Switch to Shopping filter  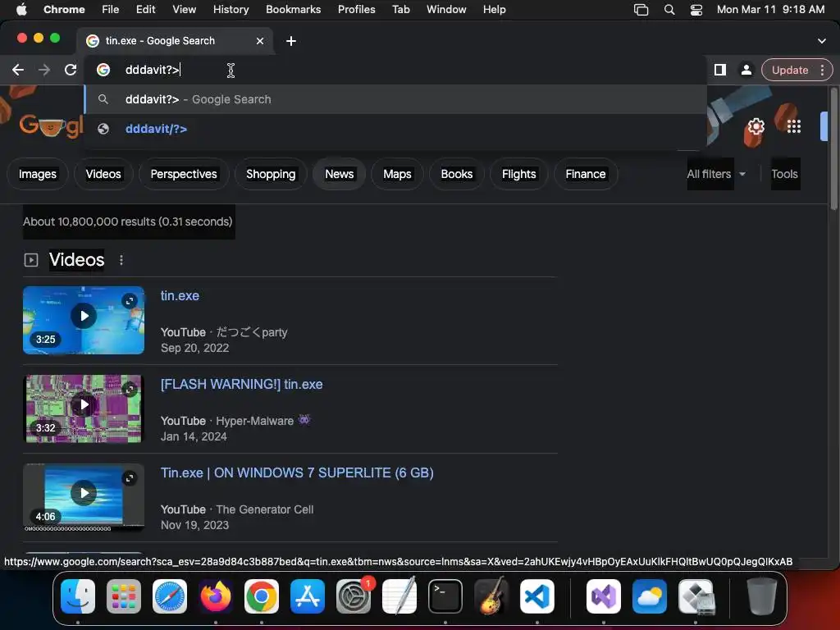pos(271,174)
